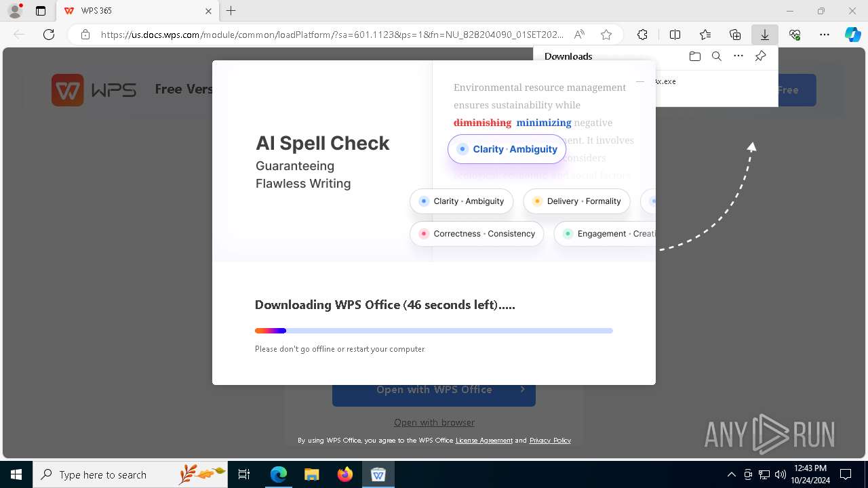Toggle the Downloads toolbar button

pos(765,35)
